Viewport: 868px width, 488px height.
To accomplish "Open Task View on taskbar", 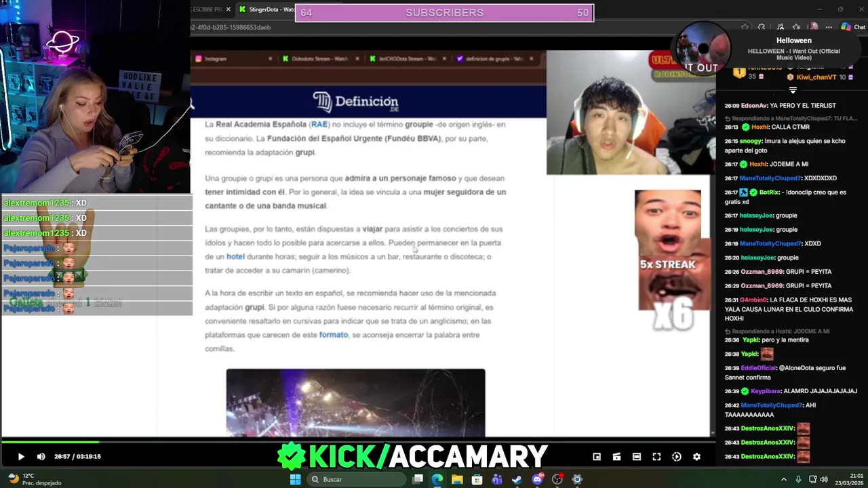I will (x=418, y=479).
